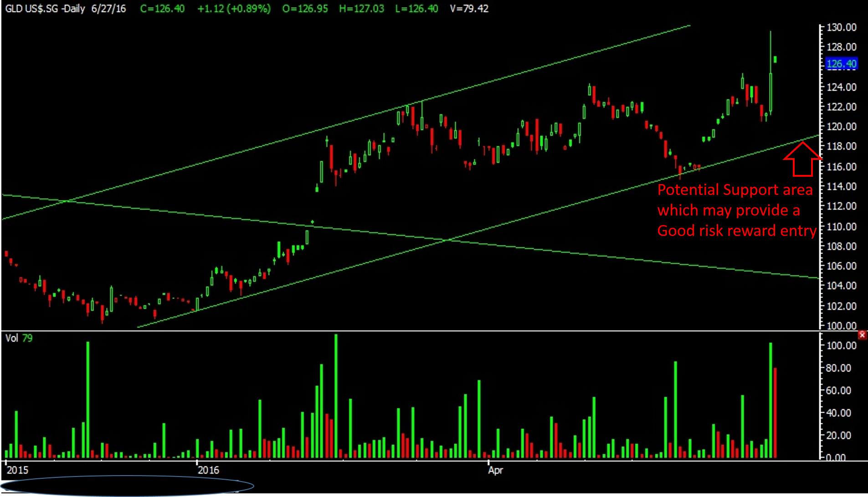Close the volume panel with the red X
The width and height of the screenshot is (868, 497).
coord(862,335)
